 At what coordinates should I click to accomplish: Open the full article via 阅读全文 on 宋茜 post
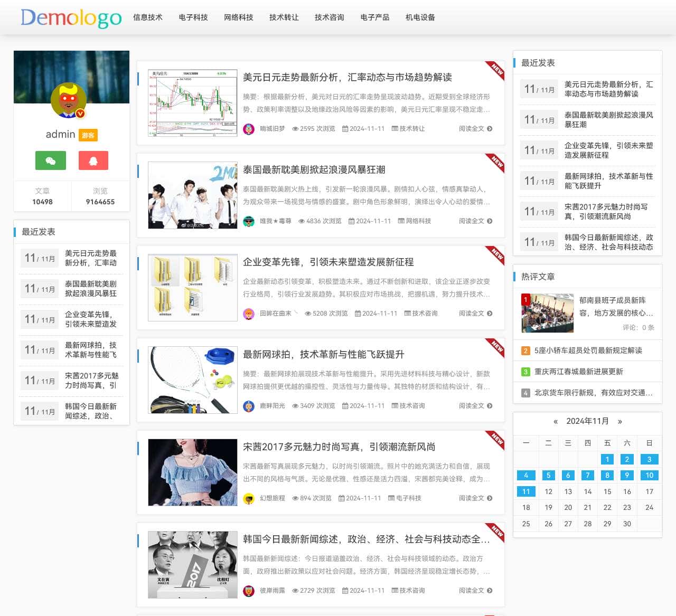coord(472,498)
